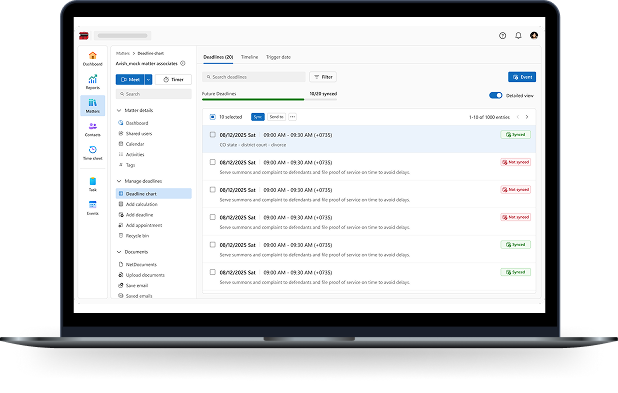The width and height of the screenshot is (618, 393).
Task: Go to Dashboard in the main navigation rail
Action: point(93,58)
